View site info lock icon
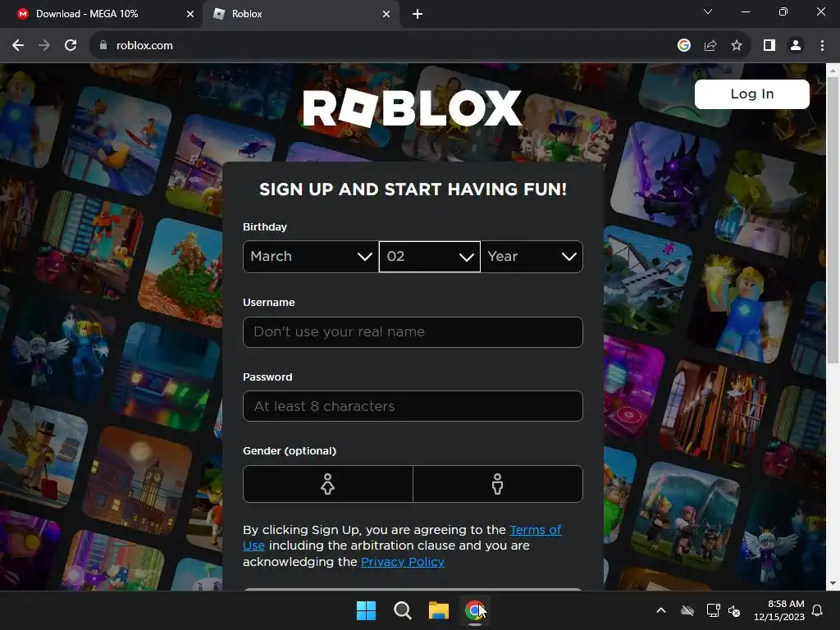Image resolution: width=840 pixels, height=630 pixels. pos(103,46)
